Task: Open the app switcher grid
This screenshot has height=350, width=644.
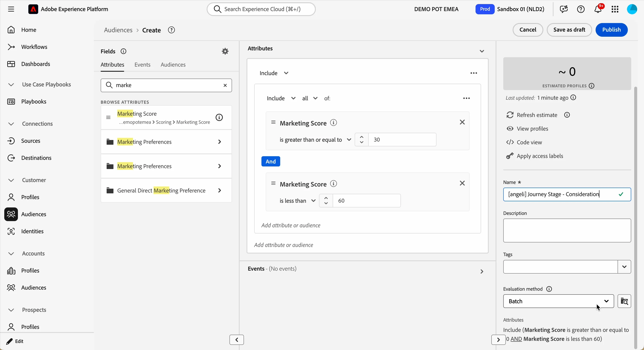Action: (x=615, y=9)
